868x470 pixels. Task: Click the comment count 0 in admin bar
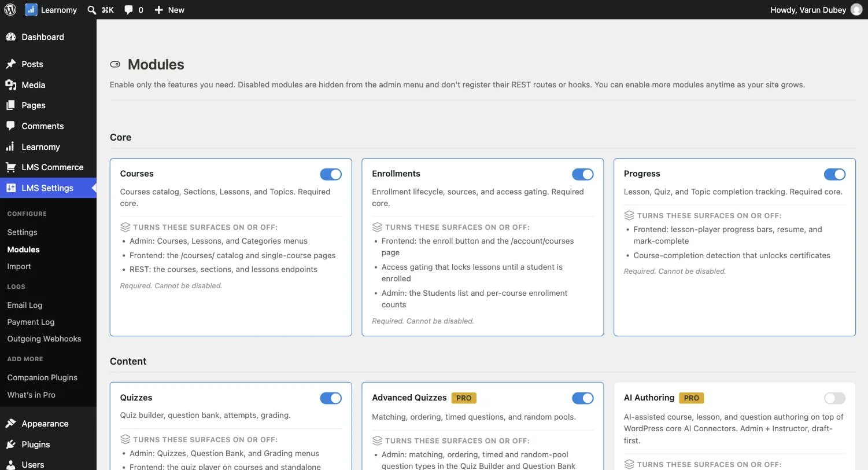141,10
